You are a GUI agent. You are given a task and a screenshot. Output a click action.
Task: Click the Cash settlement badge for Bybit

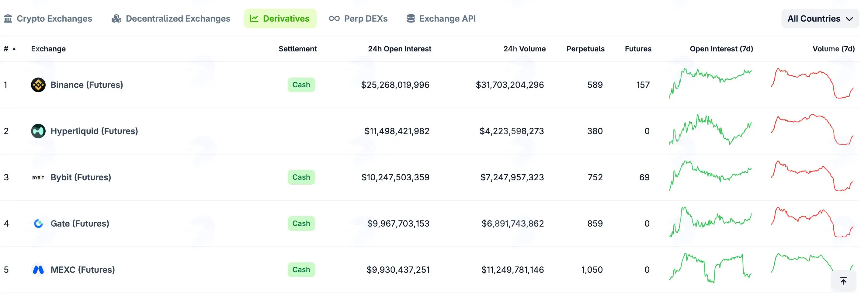[301, 178]
